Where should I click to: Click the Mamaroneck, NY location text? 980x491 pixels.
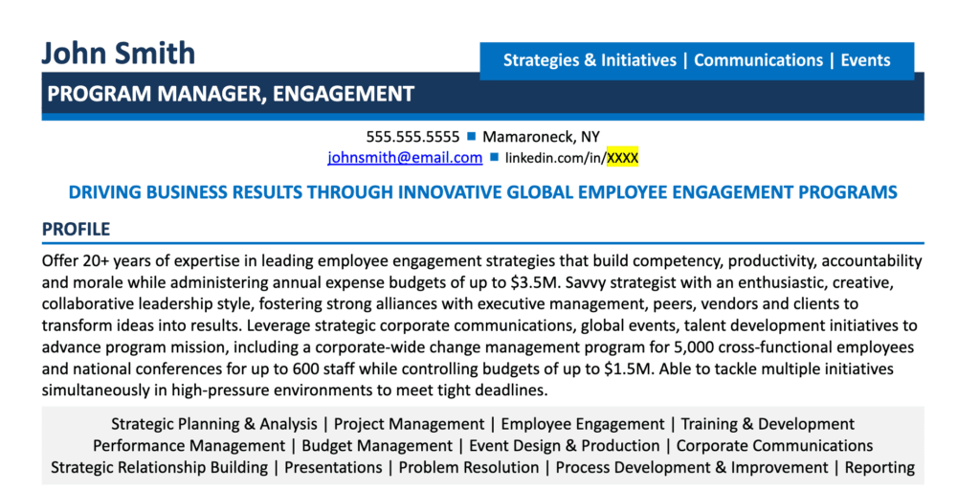coord(542,137)
